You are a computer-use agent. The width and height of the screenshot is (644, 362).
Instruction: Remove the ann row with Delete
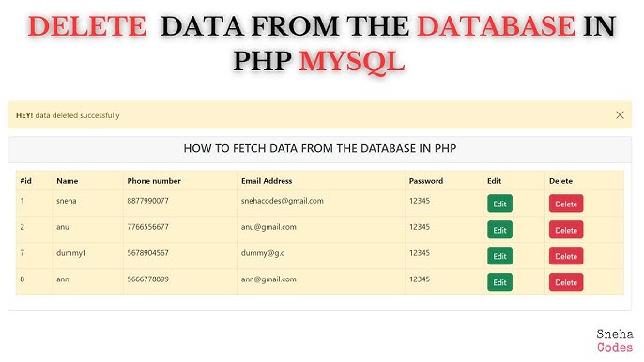point(566,282)
